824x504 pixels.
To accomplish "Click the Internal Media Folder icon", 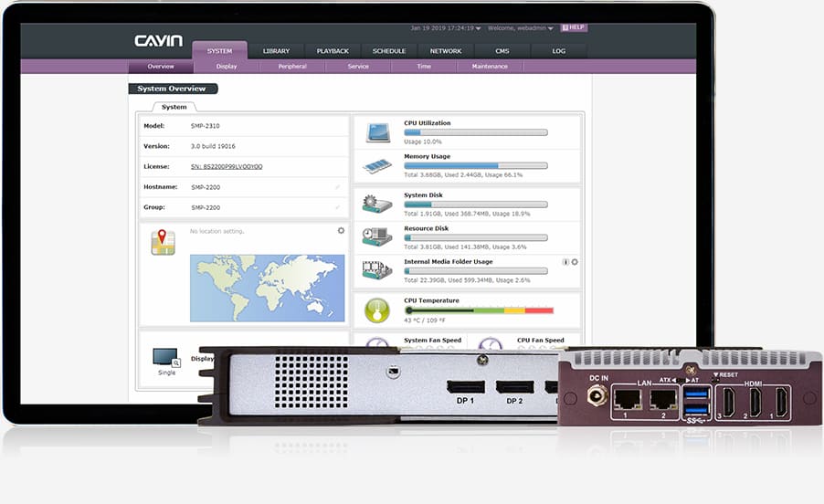I will pyautogui.click(x=376, y=270).
